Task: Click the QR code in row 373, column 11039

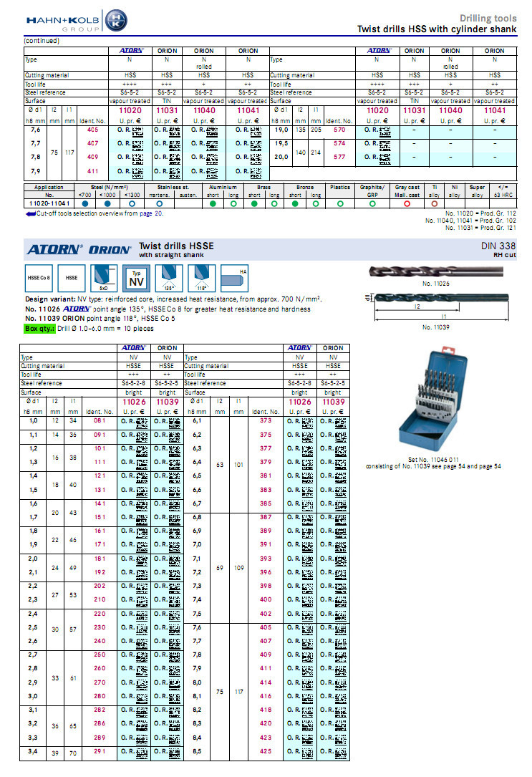Action: click(340, 423)
